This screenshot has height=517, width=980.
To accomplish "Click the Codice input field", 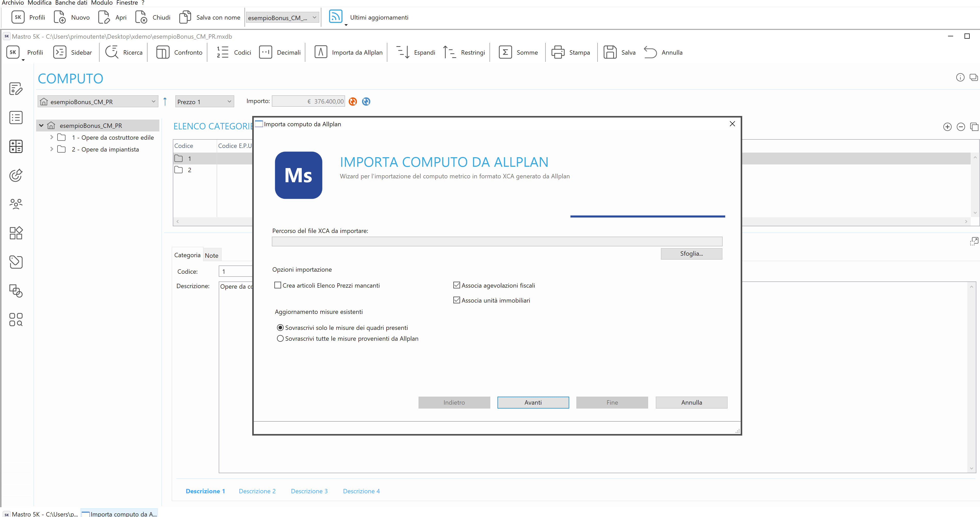I will pyautogui.click(x=236, y=271).
